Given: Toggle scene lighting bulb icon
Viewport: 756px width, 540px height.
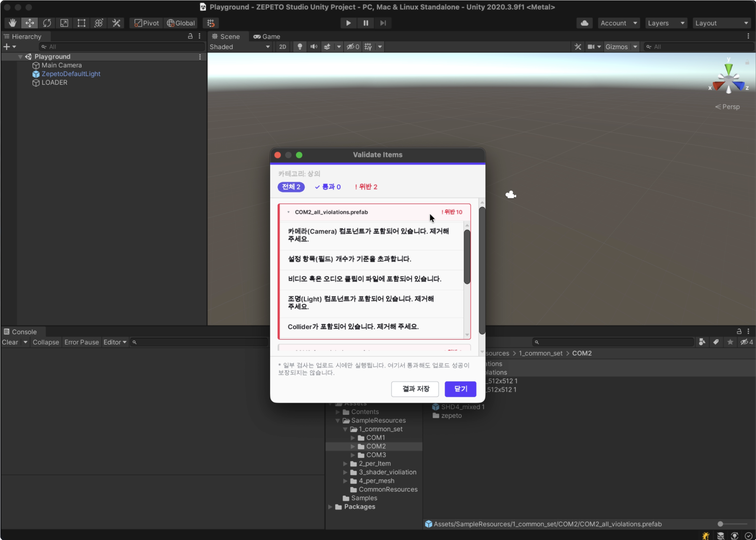Looking at the screenshot, I should coord(300,47).
